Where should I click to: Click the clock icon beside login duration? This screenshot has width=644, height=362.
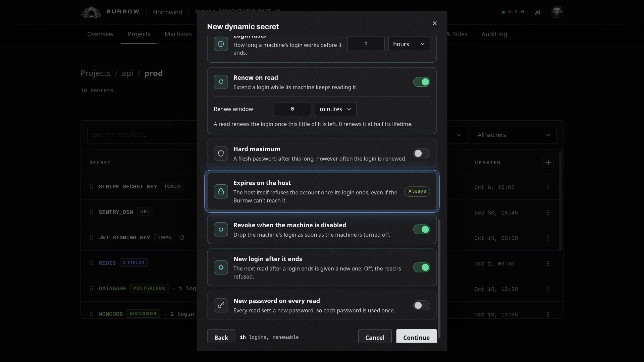[221, 44]
